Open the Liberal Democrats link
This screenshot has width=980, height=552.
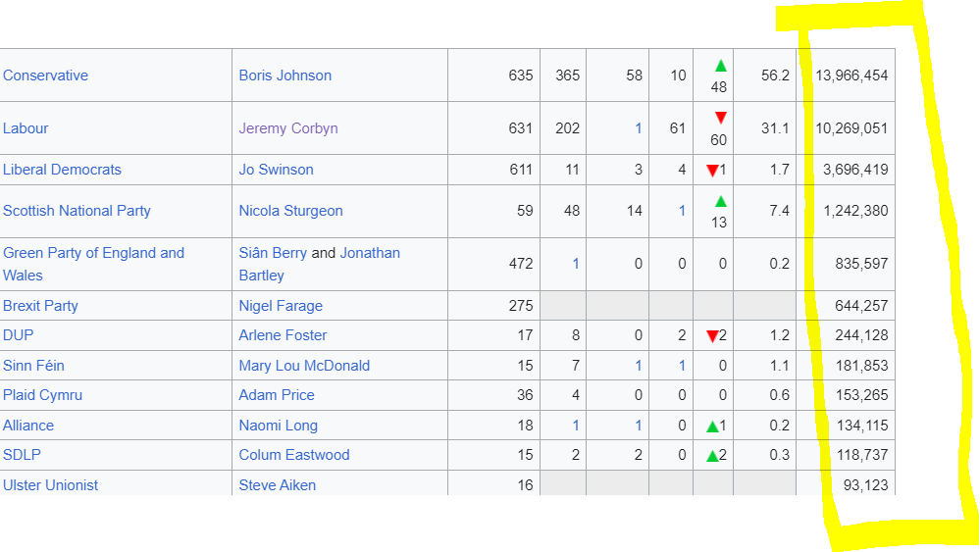click(x=62, y=170)
